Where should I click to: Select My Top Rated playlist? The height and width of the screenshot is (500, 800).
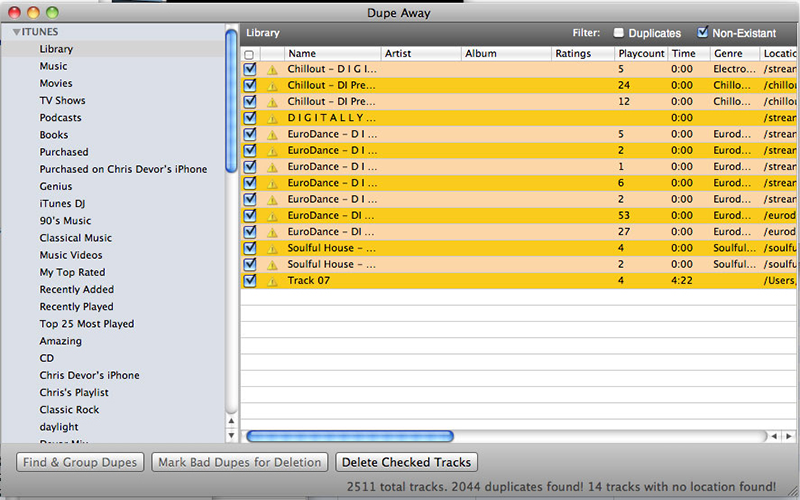72,272
